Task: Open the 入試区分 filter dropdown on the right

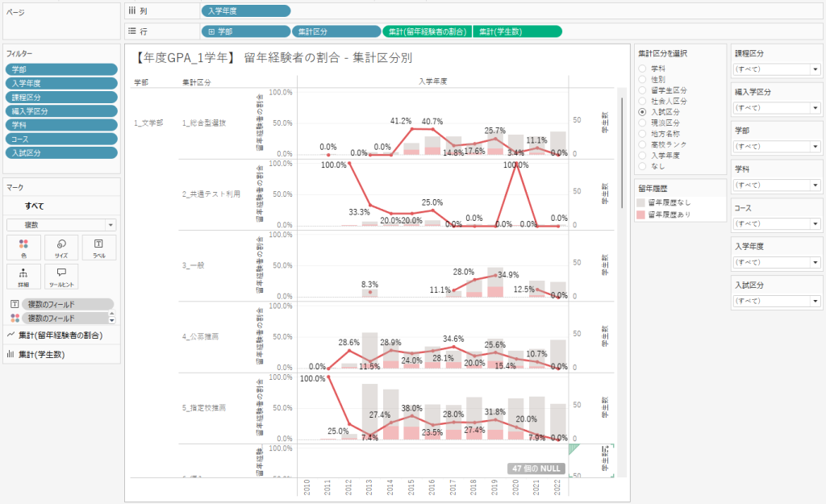Action: (776, 301)
